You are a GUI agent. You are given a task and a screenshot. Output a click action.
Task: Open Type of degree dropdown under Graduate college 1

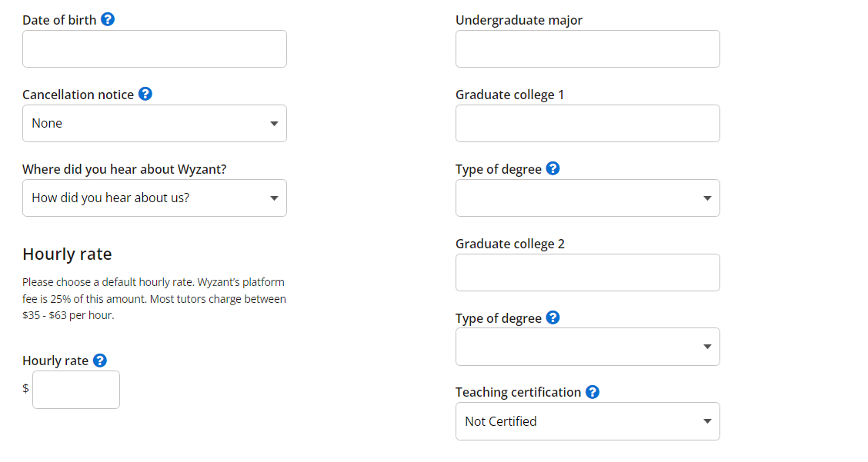pyautogui.click(x=588, y=198)
